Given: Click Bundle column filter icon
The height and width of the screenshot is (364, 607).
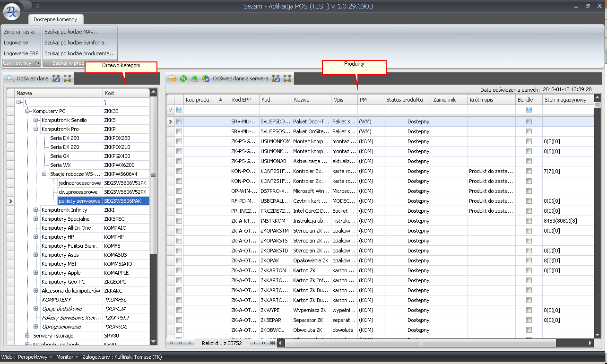Looking at the screenshot, I should (x=529, y=110).
